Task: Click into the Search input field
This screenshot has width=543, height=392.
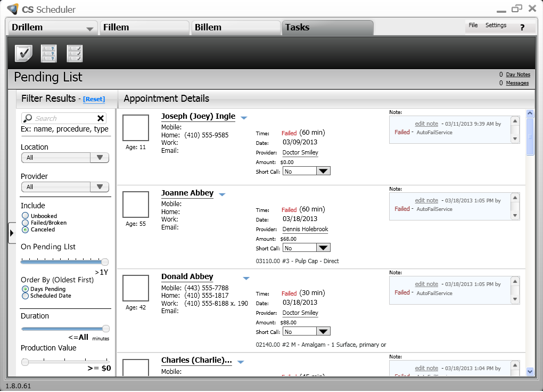Action: [x=64, y=119]
